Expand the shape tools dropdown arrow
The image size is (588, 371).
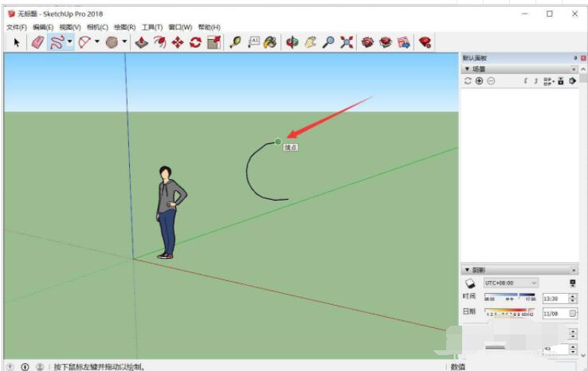coord(124,41)
